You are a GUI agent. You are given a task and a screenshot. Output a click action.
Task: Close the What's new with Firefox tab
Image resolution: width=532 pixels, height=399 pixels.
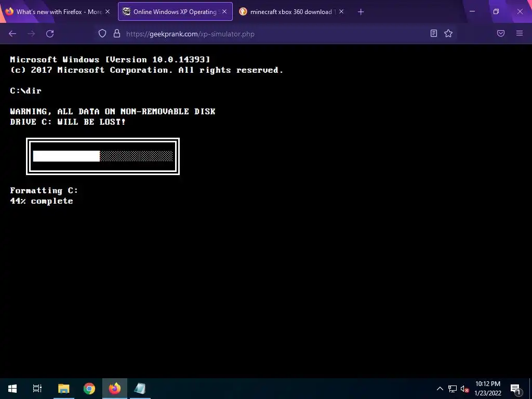(107, 11)
